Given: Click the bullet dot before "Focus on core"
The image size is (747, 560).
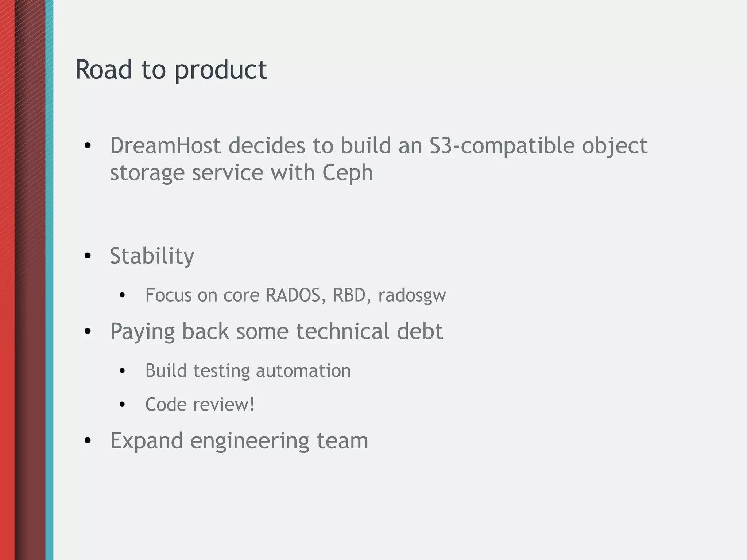Looking at the screenshot, I should pos(122,296).
